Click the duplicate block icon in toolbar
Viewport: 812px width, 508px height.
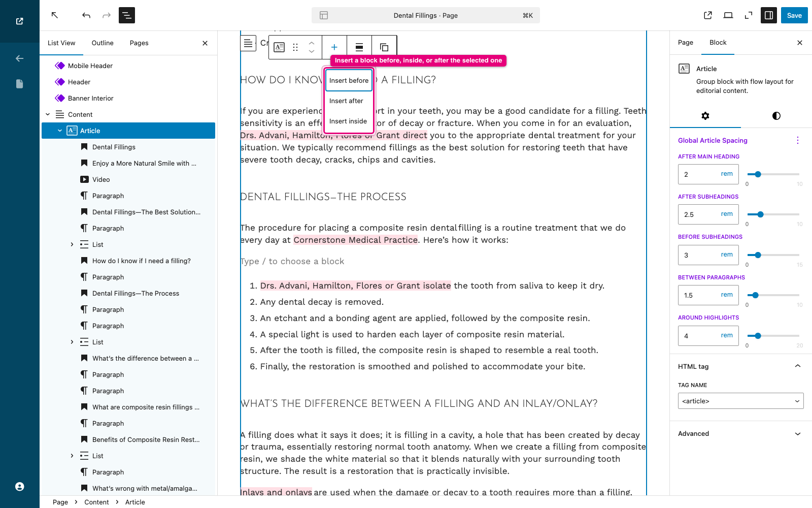coord(384,47)
